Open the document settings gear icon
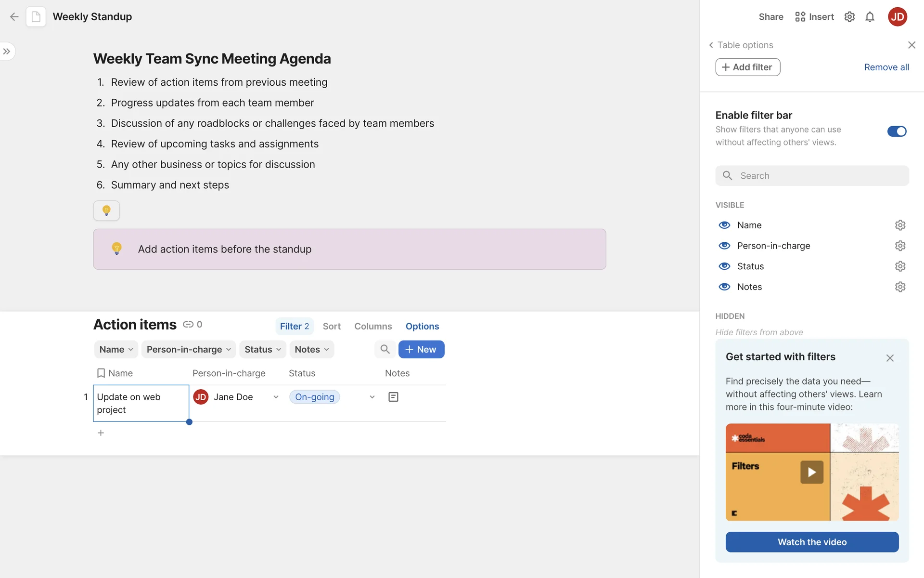 (x=849, y=17)
